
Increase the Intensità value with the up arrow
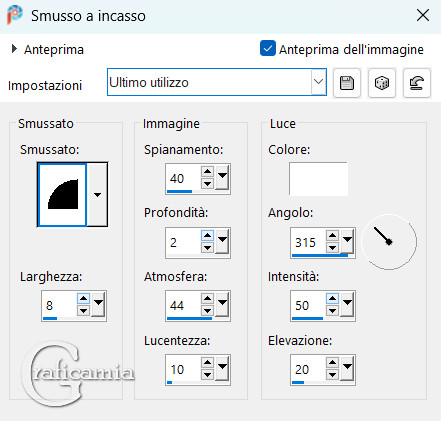point(332,299)
